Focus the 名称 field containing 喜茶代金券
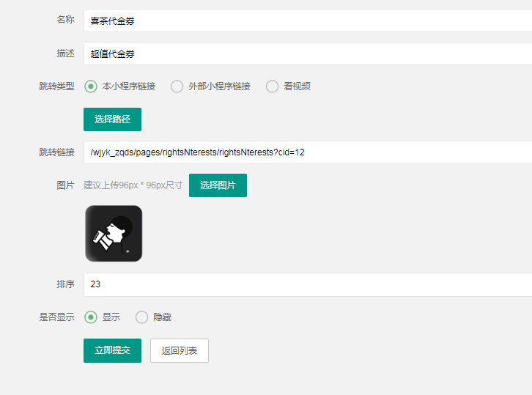Image resolution: width=532 pixels, height=395 pixels. tap(308, 21)
